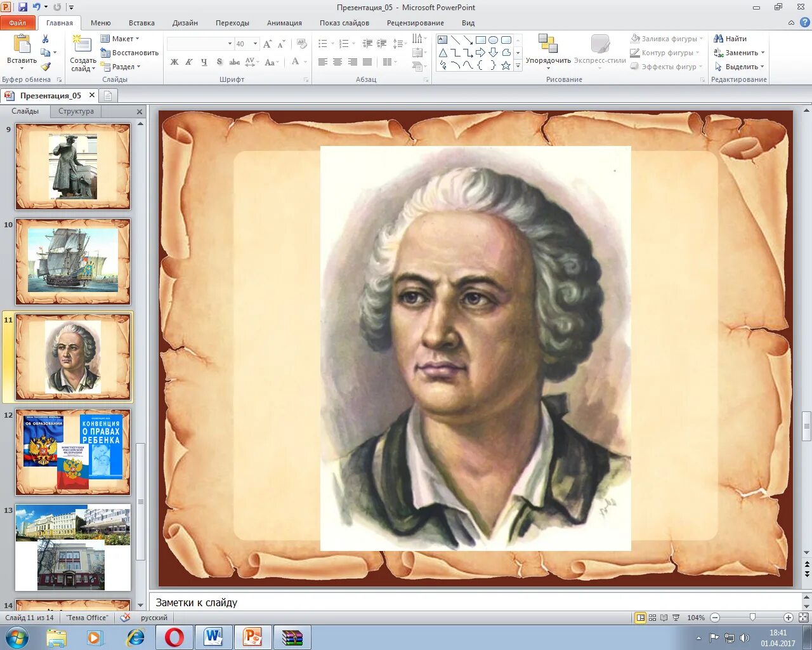Click русский language indicator in status bar
The width and height of the screenshot is (812, 650).
[x=154, y=618]
